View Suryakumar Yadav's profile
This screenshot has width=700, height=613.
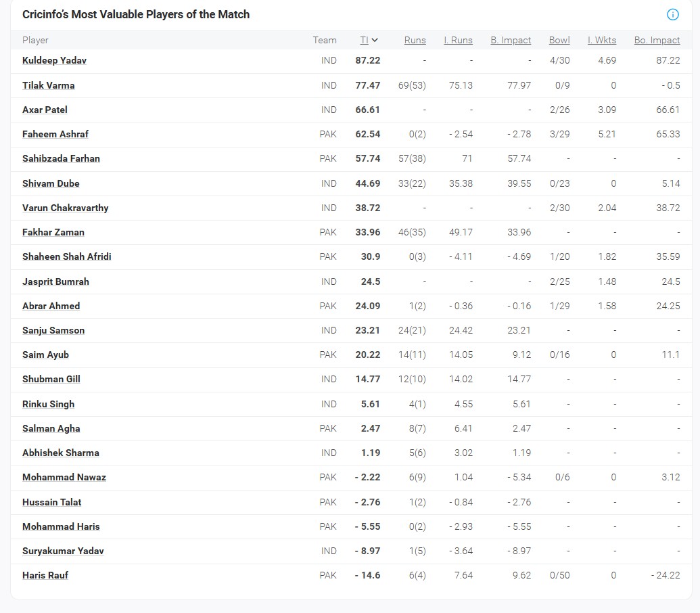pyautogui.click(x=63, y=551)
